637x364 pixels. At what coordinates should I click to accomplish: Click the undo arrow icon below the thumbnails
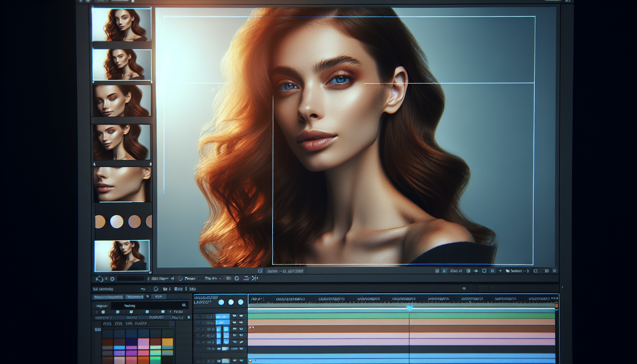tap(100, 279)
